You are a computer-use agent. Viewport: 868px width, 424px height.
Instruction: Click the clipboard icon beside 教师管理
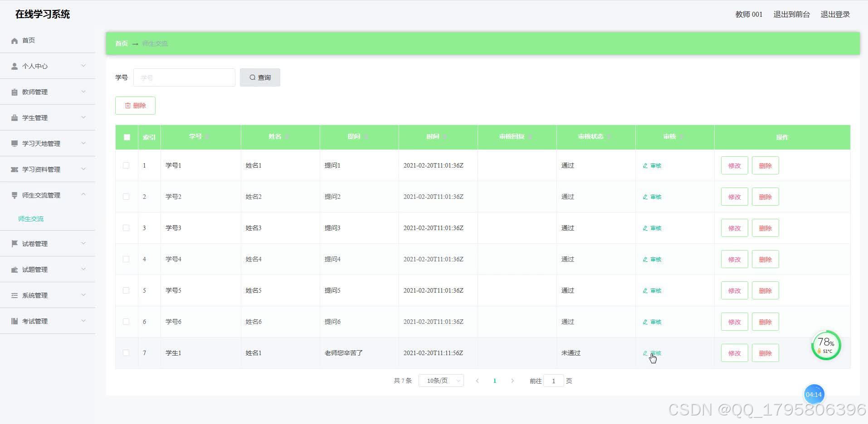15,92
